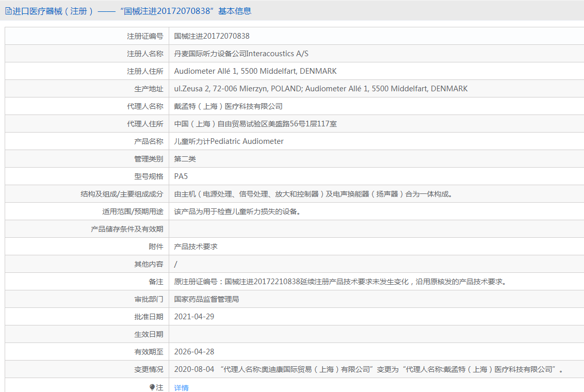Click the agent address 美盛路56号 value
The height and width of the screenshot is (392, 584).
[255, 124]
